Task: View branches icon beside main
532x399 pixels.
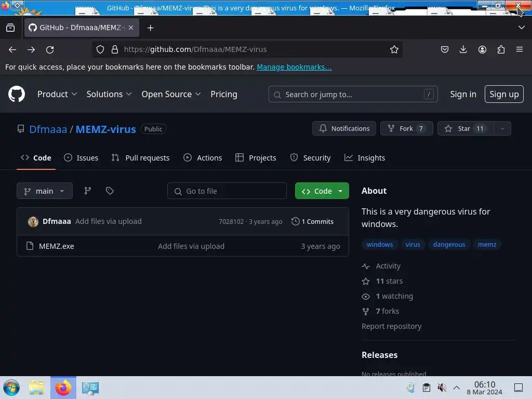Action: [x=87, y=191]
